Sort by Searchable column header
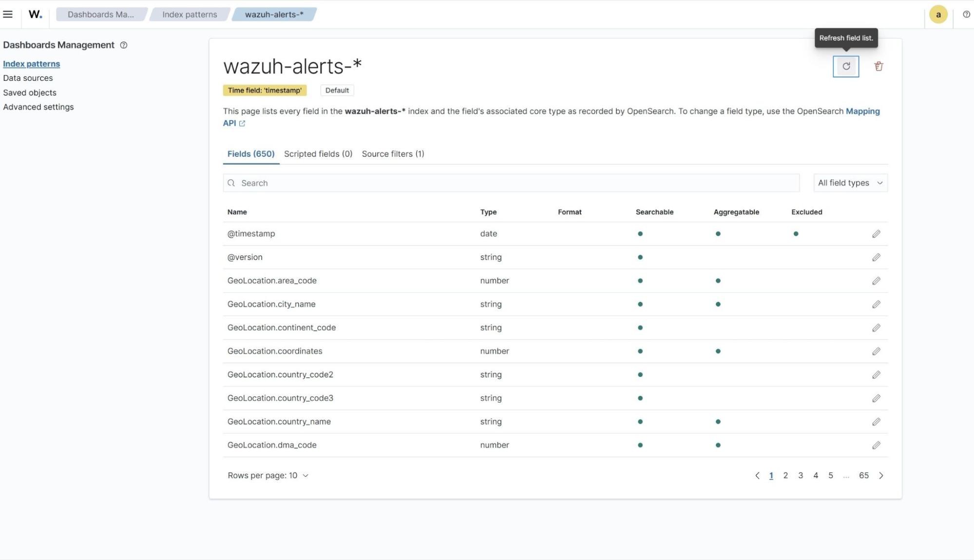 654,212
